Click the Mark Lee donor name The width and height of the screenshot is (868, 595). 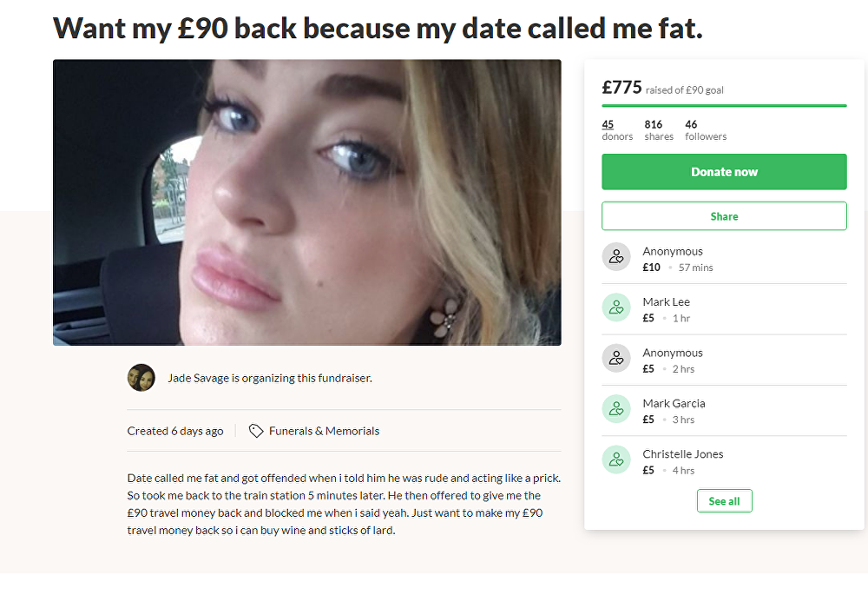tap(666, 301)
